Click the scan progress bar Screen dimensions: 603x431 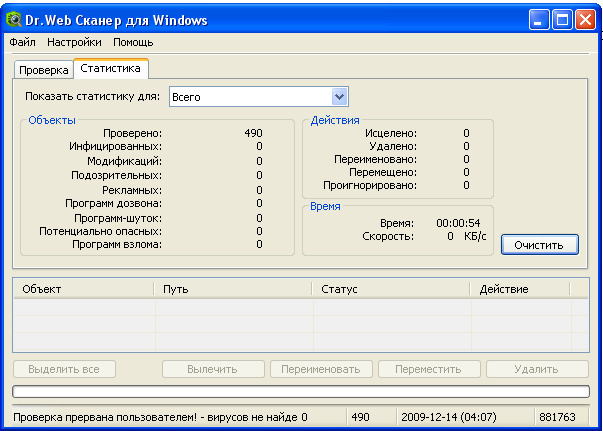[301, 392]
